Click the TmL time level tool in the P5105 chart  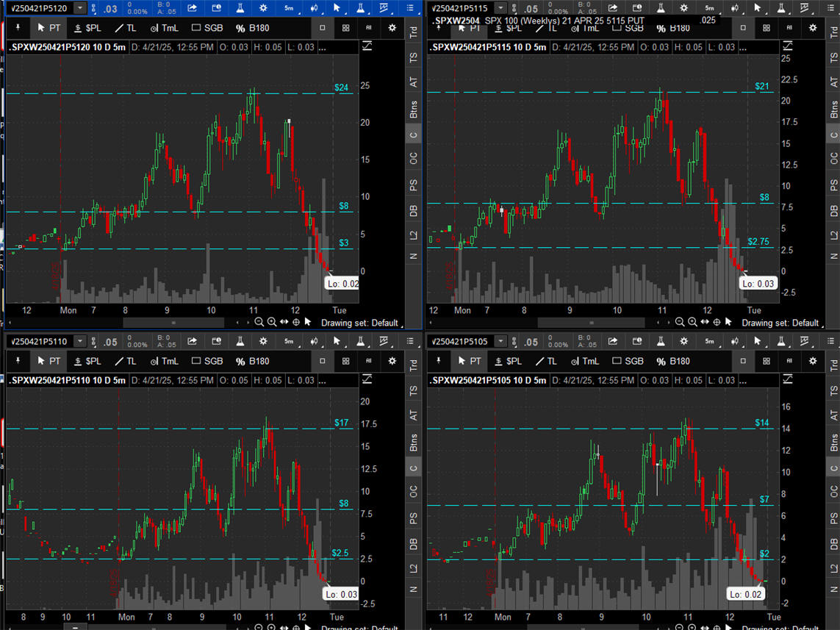tap(584, 361)
